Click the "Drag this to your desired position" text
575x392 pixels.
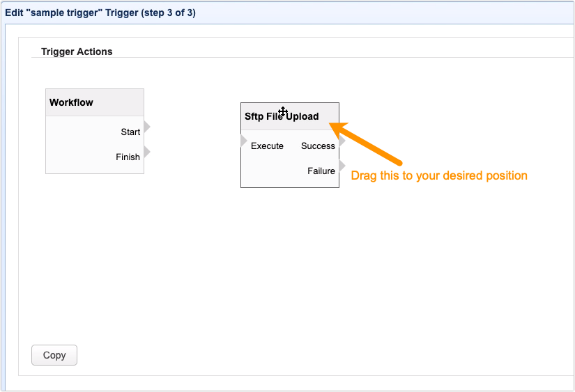click(x=438, y=175)
